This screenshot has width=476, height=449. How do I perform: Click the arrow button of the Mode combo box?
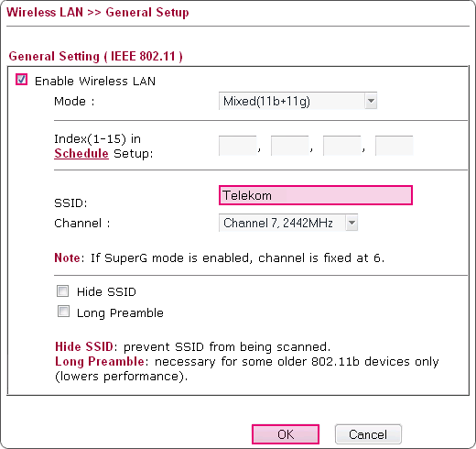pyautogui.click(x=371, y=101)
